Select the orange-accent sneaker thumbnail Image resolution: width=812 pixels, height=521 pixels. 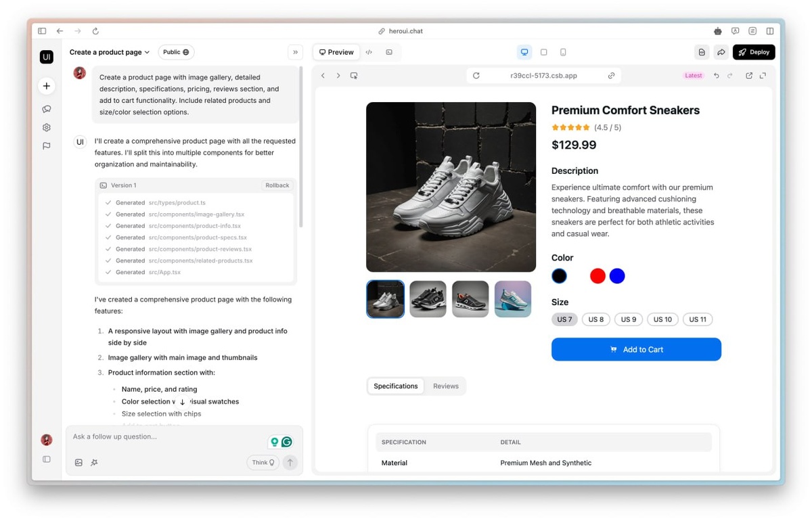pos(470,299)
